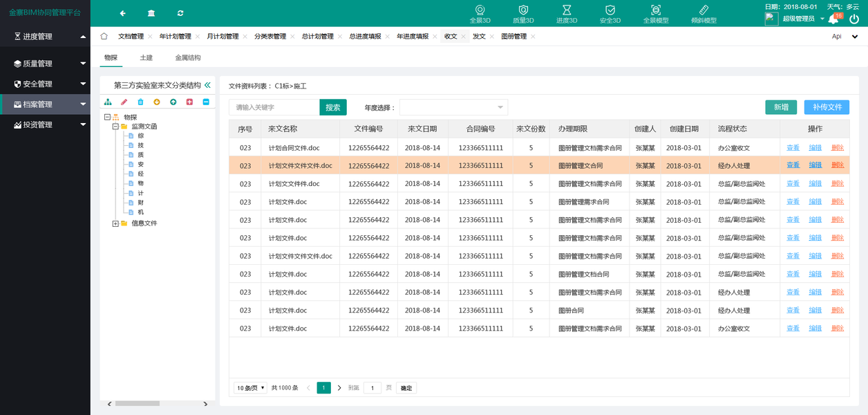Click 删除 for 计划合同文件.doc row
The width and height of the screenshot is (868, 415).
tap(838, 147)
